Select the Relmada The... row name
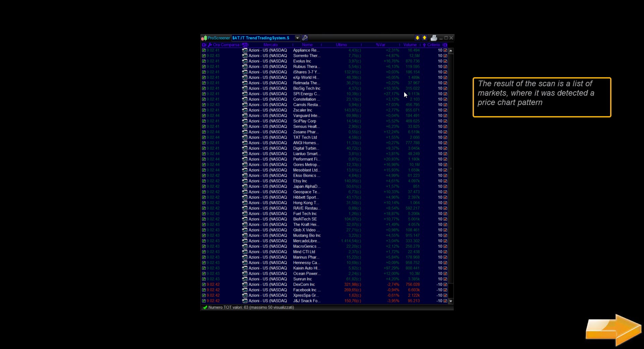 tap(306, 83)
